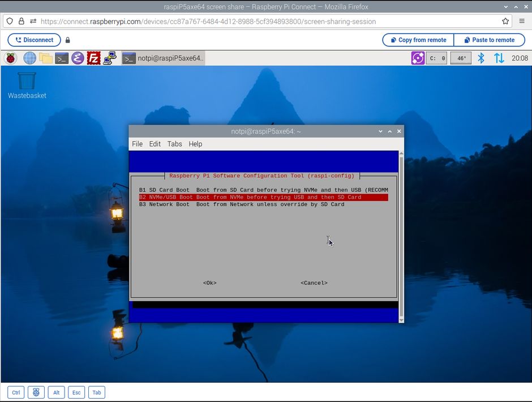The width and height of the screenshot is (532, 402).
Task: Open the file manager folder icon
Action: (45, 58)
